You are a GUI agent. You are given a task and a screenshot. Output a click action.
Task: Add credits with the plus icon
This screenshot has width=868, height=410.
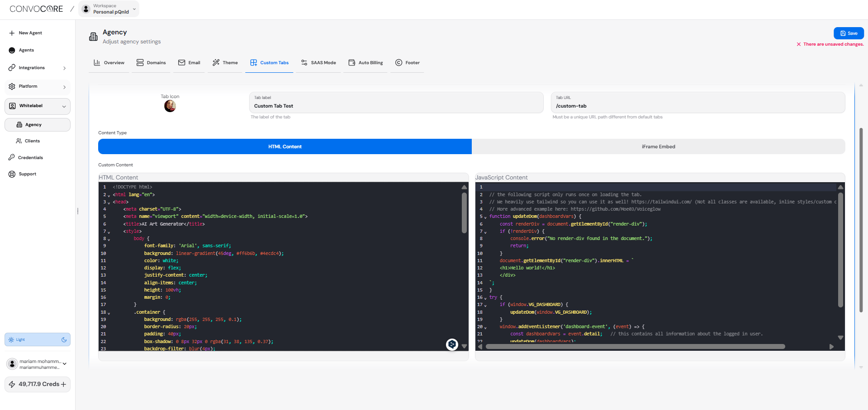coord(63,384)
